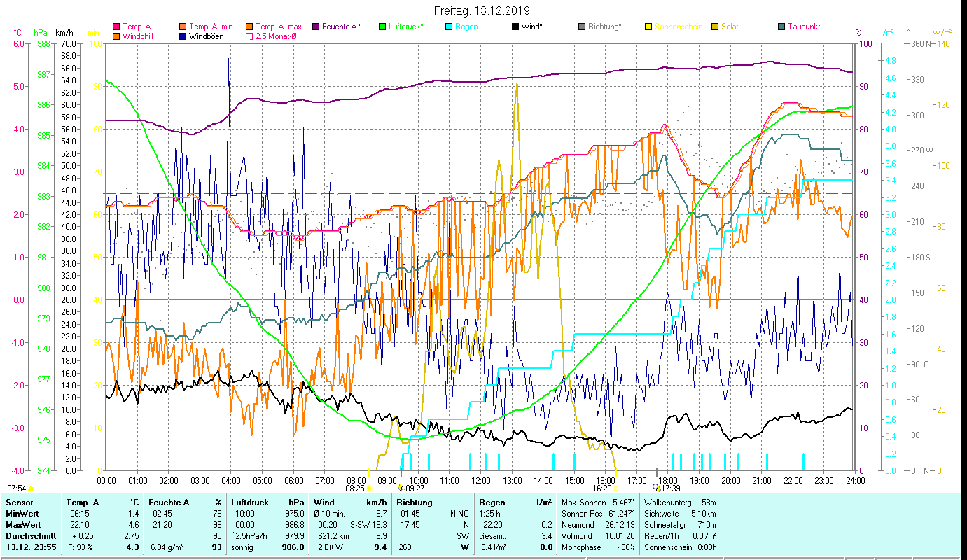The width and height of the screenshot is (967, 560).
Task: Click the black Wind legend swatch
Action: tap(516, 27)
